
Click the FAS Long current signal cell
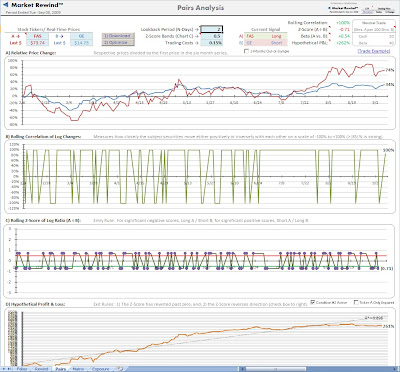coord(266,36)
